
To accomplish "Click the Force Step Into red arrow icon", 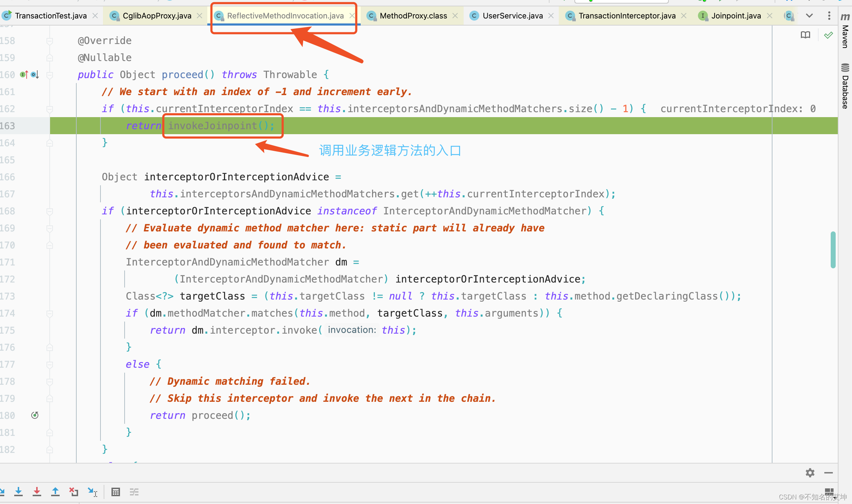I will [x=37, y=492].
